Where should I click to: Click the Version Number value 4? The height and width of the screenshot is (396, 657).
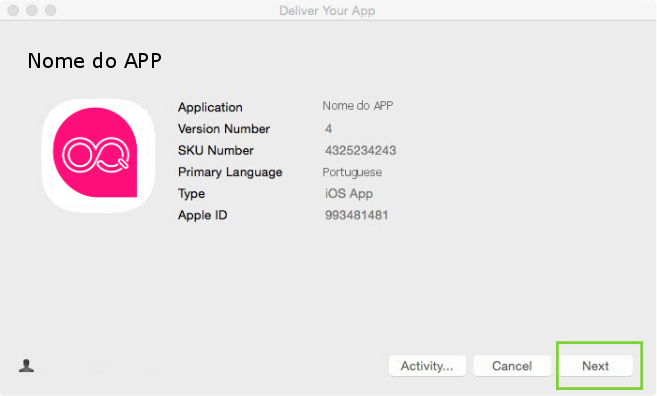[328, 129]
